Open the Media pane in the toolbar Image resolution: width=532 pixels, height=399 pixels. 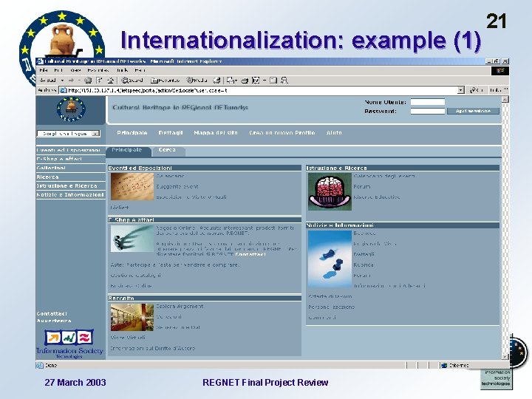click(x=197, y=81)
